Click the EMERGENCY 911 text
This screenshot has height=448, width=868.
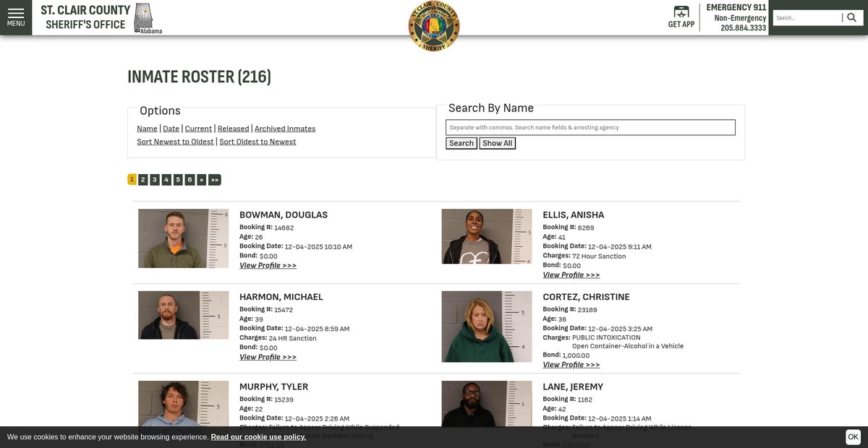(x=736, y=7)
